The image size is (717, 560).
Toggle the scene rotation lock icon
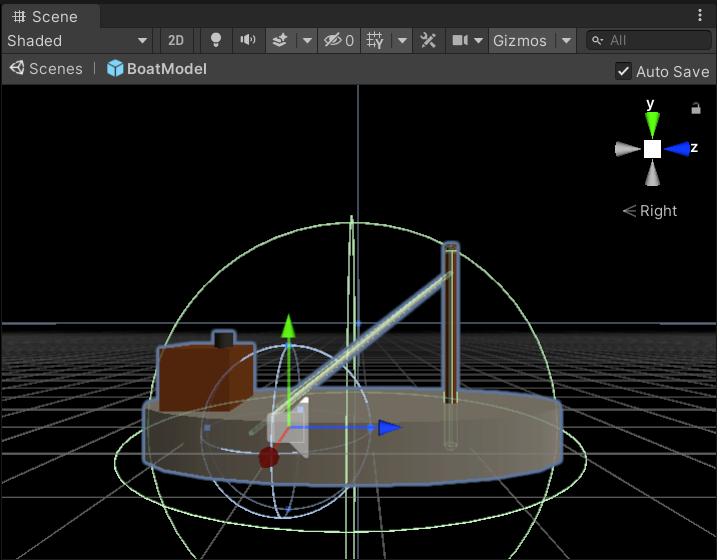tap(696, 108)
